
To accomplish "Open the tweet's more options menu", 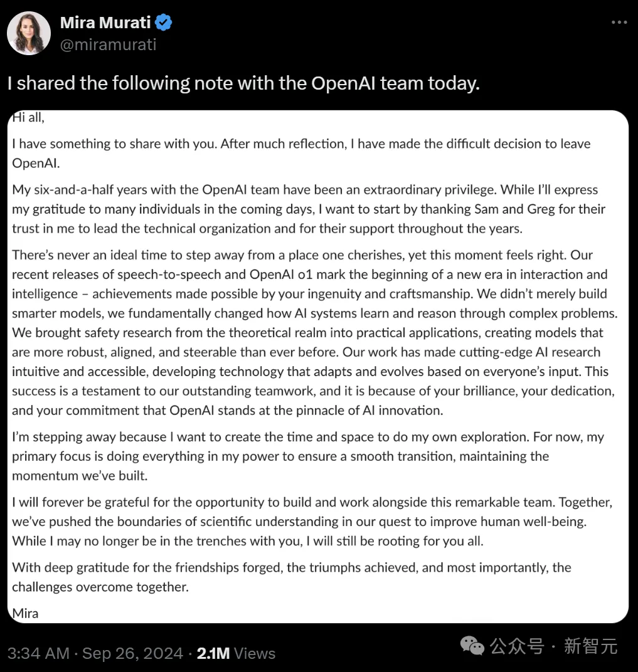I will (x=619, y=23).
